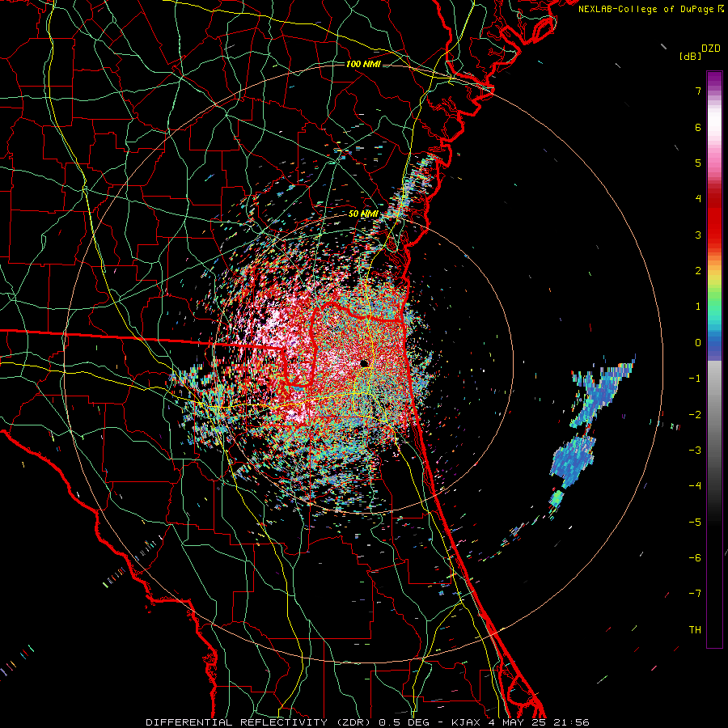Image resolution: width=728 pixels, height=728 pixels.
Task: Click the purple top of the color bar
Action: 714,79
